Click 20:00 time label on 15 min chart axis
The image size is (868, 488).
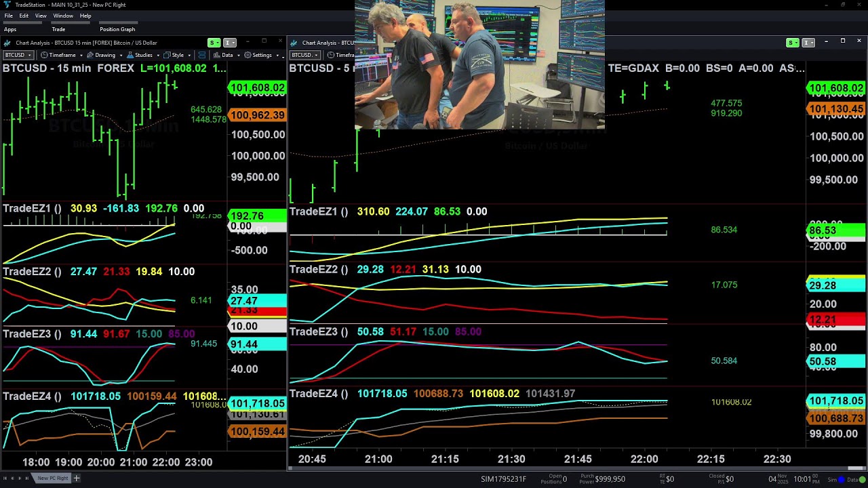(x=101, y=462)
